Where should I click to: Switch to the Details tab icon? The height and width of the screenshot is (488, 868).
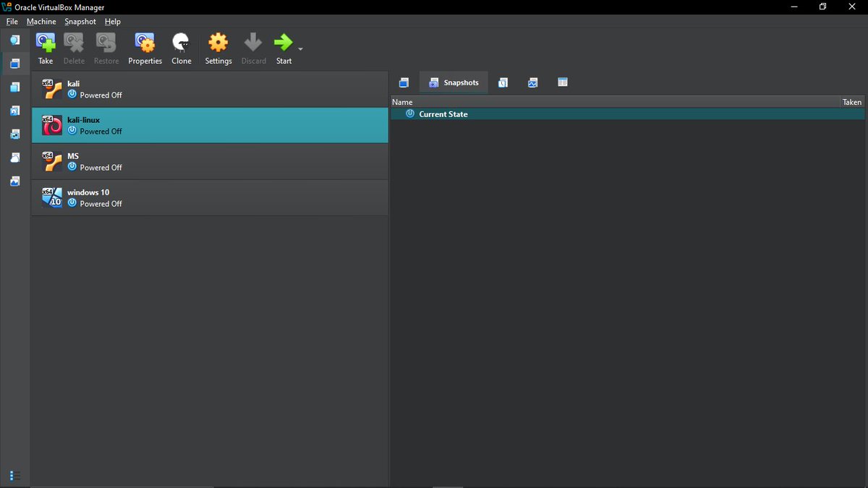click(404, 82)
